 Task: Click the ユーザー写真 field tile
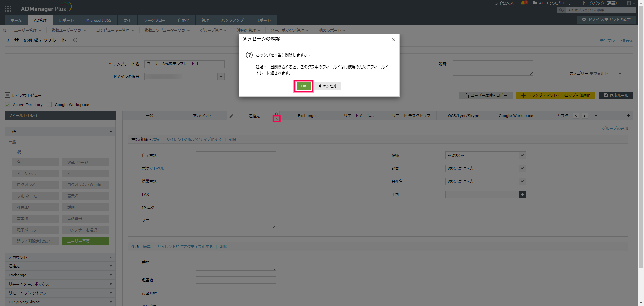tap(86, 241)
